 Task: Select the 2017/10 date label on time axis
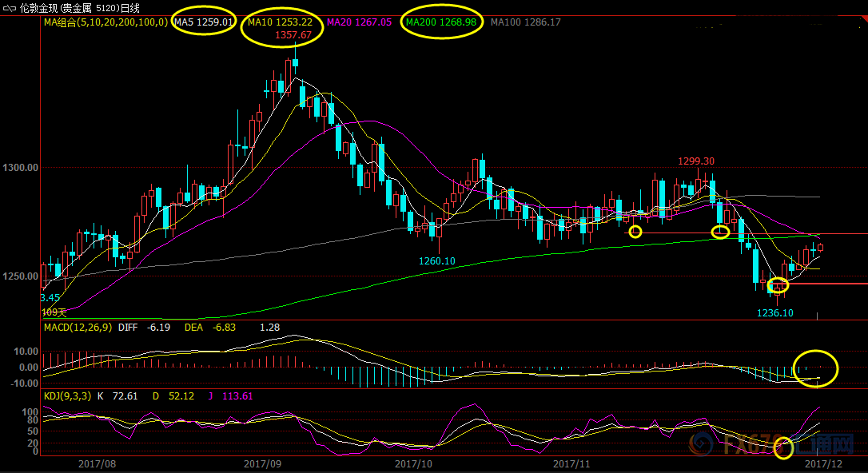pyautogui.click(x=413, y=463)
